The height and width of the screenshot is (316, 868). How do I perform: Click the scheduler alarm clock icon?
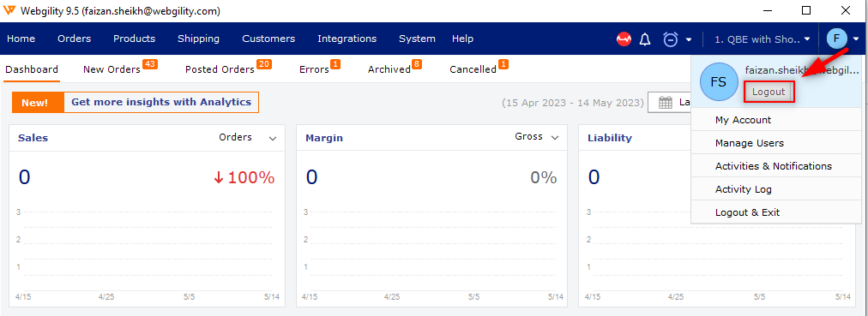click(671, 39)
